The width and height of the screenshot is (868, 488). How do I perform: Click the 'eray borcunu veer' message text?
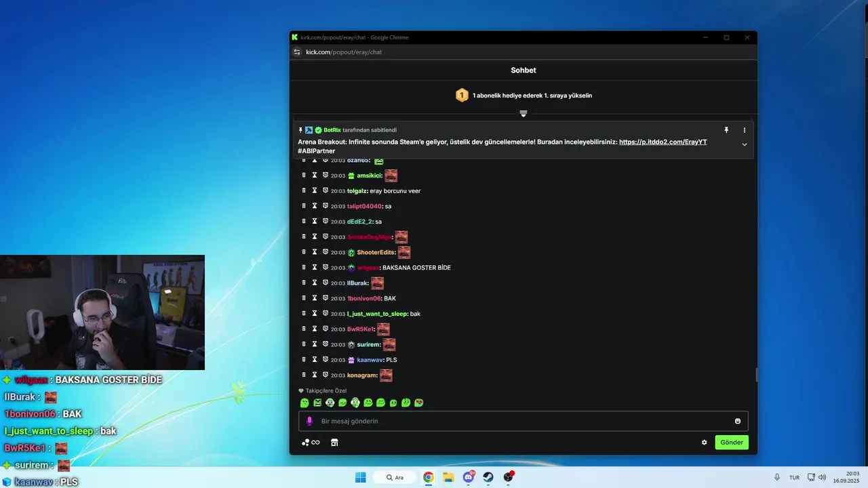[395, 191]
